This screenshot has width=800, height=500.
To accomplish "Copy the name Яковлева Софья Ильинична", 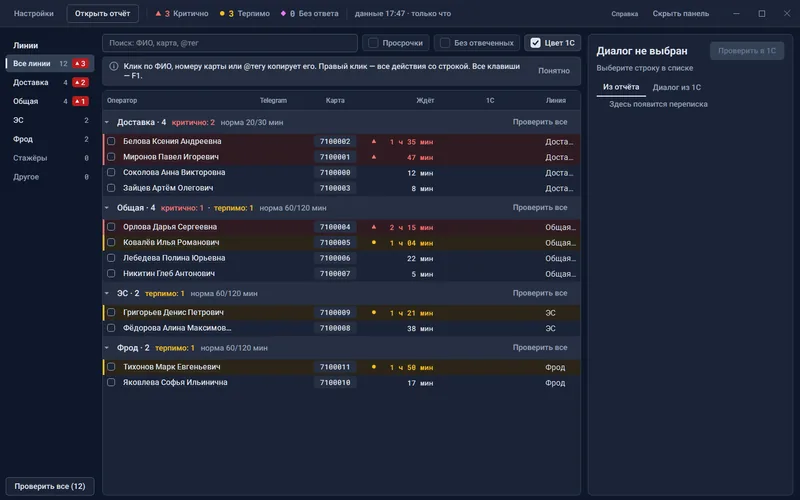I will pyautogui.click(x=175, y=383).
